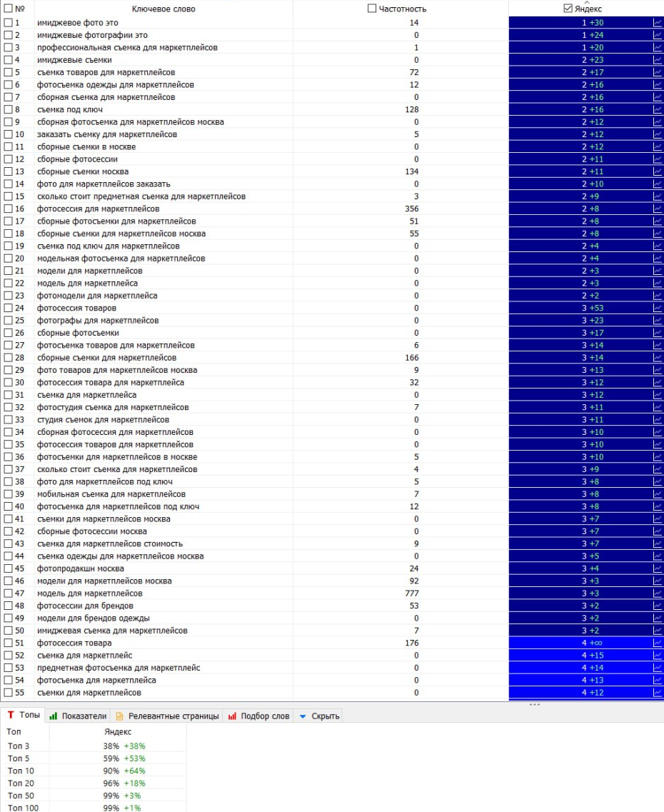Check row 13 сборные съемки москва
This screenshot has width=664, height=812.
(9, 171)
